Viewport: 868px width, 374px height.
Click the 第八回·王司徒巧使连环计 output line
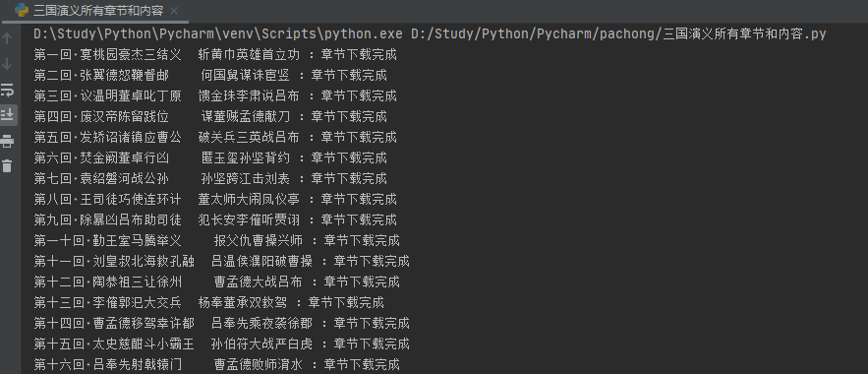[215, 199]
